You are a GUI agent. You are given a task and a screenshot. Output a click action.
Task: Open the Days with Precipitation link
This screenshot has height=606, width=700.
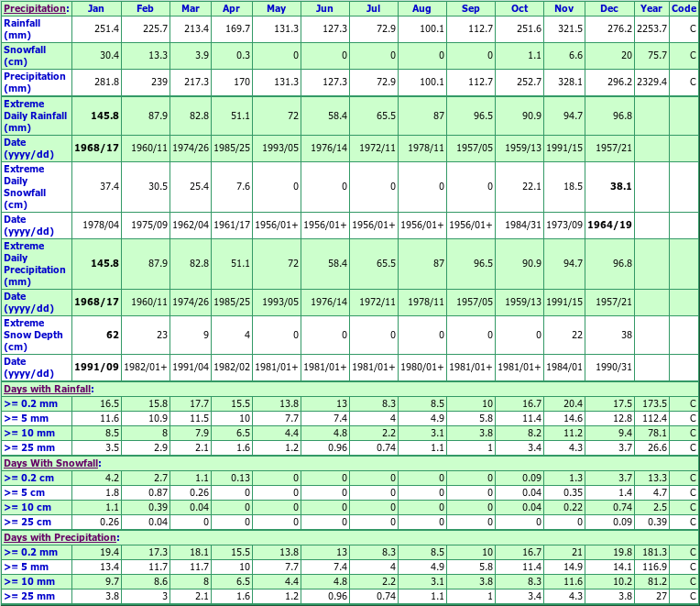60,537
